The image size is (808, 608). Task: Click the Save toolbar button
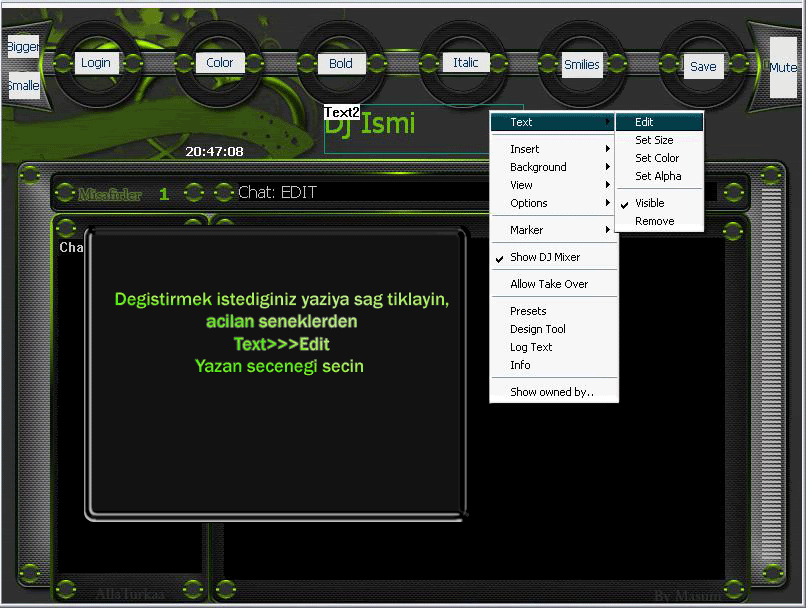703,66
